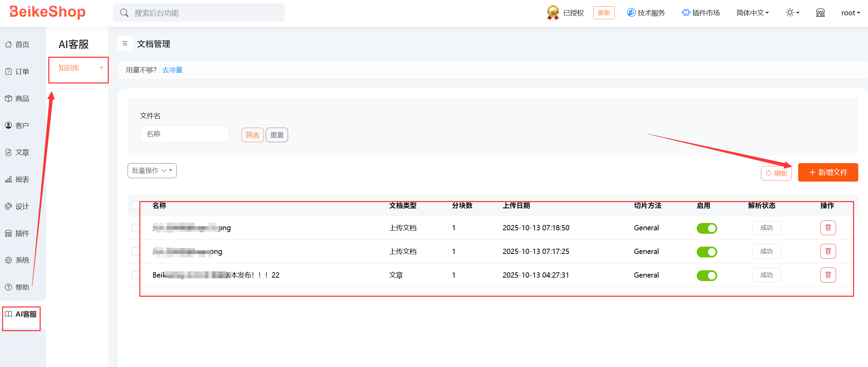
Task: Open the root user account menu
Action: [850, 13]
